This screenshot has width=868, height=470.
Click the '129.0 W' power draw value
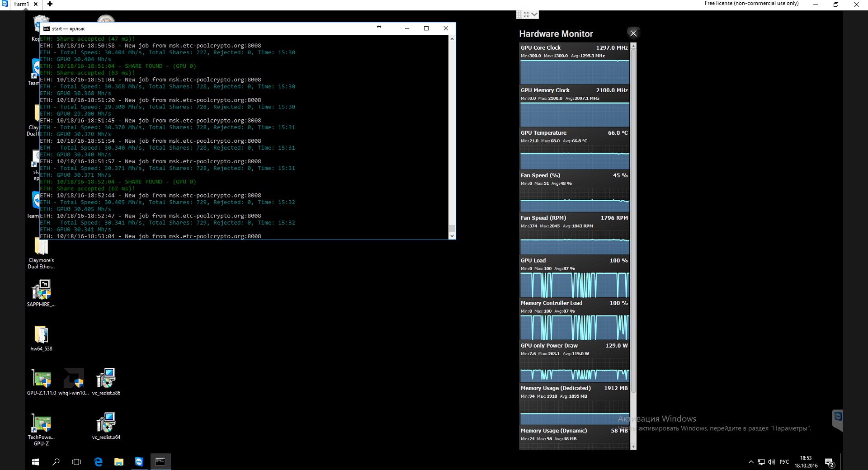(x=617, y=346)
